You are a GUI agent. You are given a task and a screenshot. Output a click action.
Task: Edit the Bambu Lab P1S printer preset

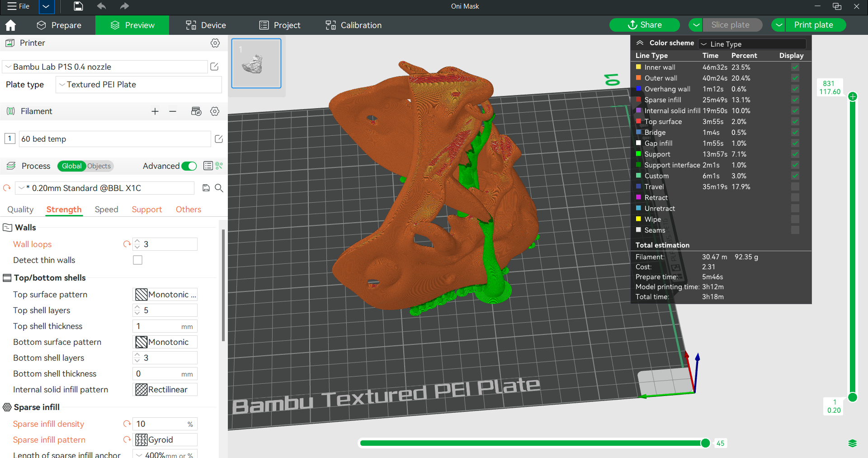point(215,67)
